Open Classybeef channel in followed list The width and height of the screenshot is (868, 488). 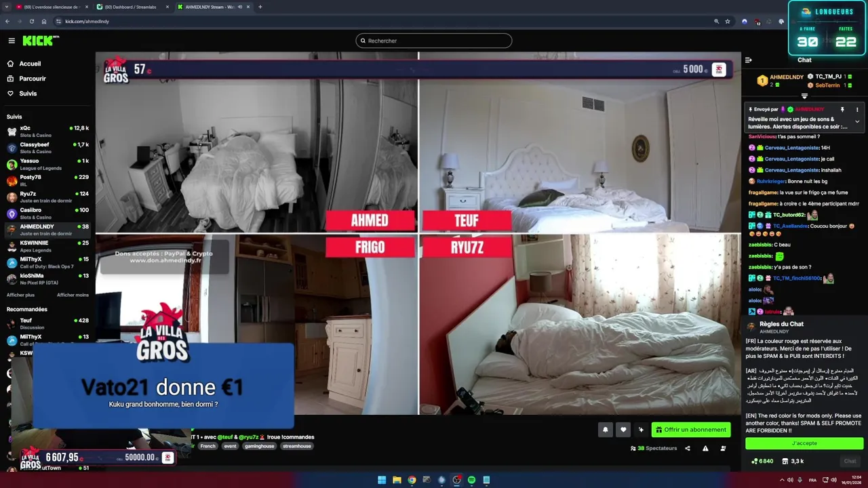click(x=47, y=147)
